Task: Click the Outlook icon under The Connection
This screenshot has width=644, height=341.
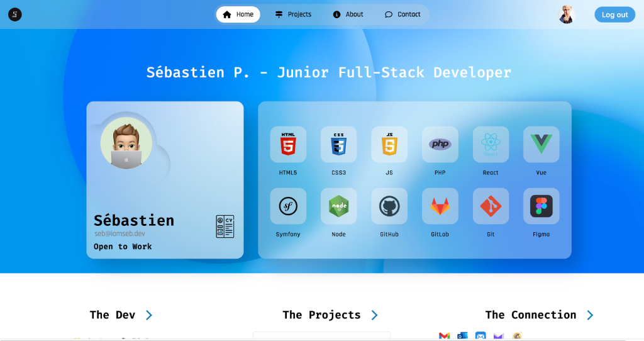Action: 462,336
